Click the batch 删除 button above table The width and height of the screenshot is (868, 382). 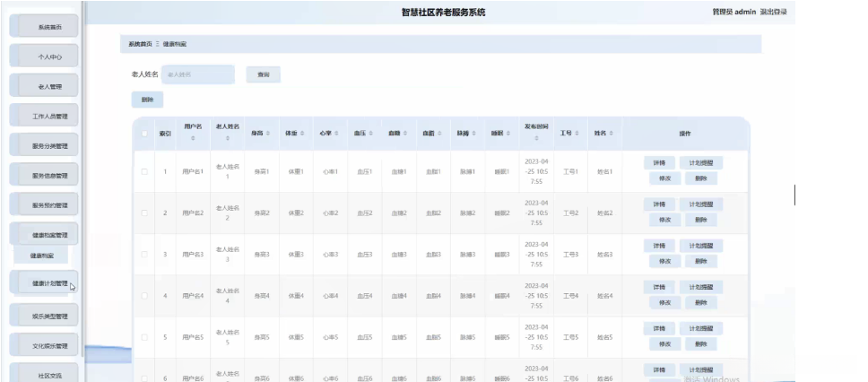147,100
